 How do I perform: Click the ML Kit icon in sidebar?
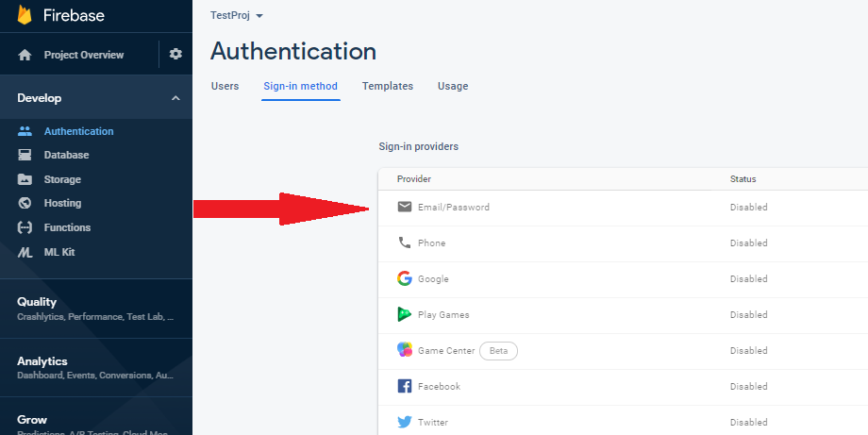click(25, 252)
